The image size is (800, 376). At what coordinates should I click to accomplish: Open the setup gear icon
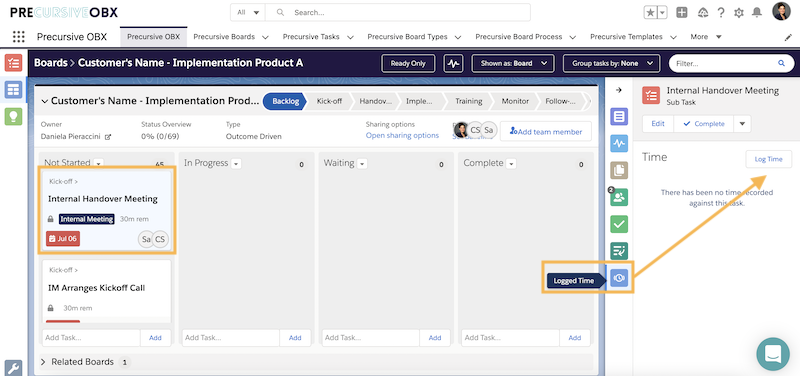coord(739,13)
